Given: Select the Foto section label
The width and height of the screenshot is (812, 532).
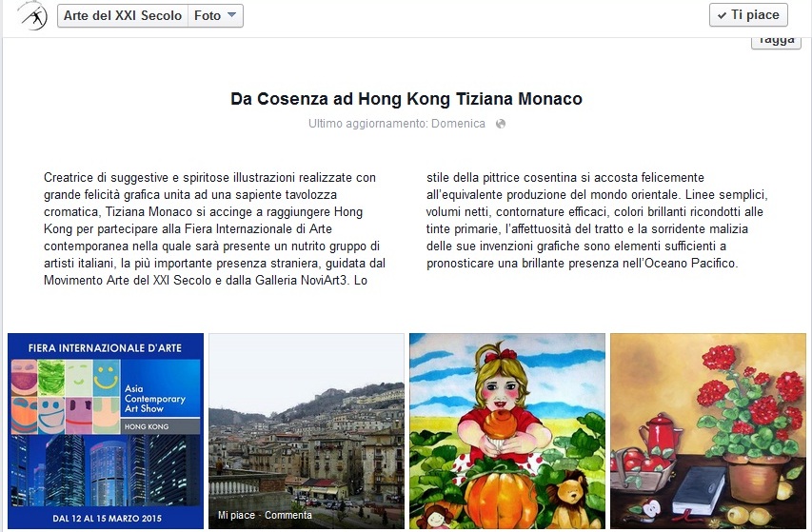Looking at the screenshot, I should 208,15.
